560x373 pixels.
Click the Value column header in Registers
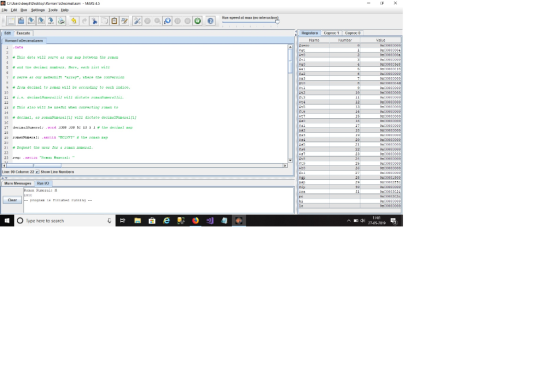pos(381,40)
